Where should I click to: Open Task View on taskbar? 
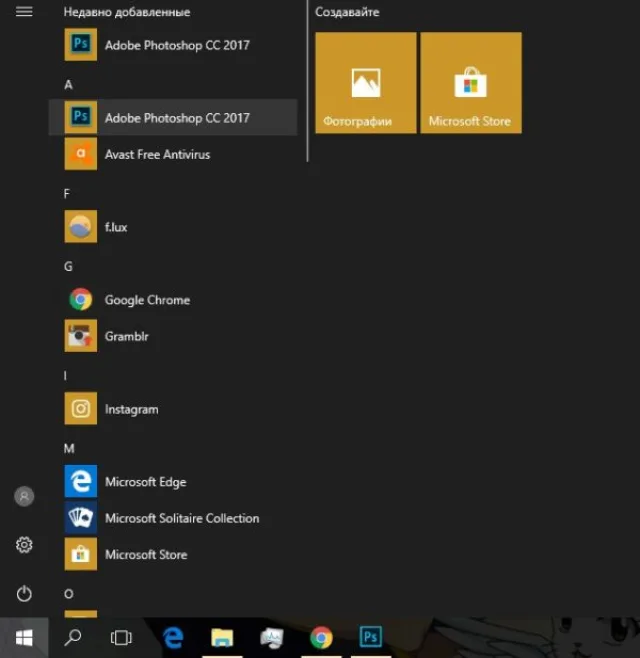[121, 638]
